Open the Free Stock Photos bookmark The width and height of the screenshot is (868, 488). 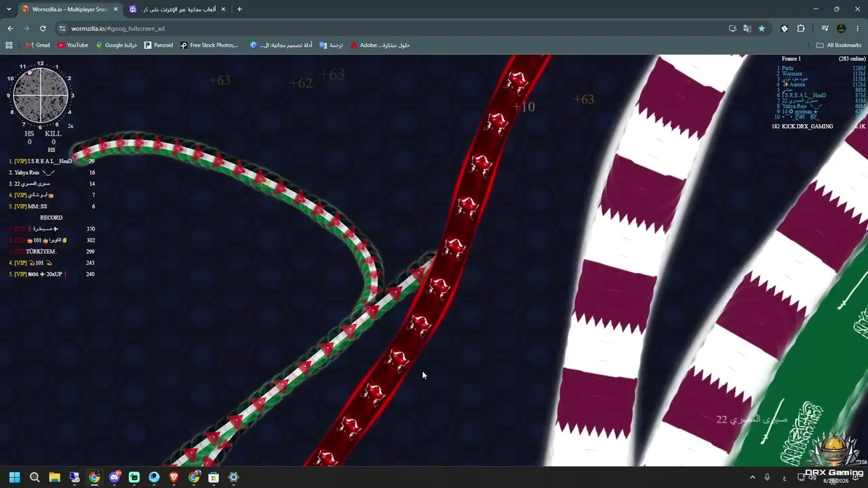tap(210, 45)
